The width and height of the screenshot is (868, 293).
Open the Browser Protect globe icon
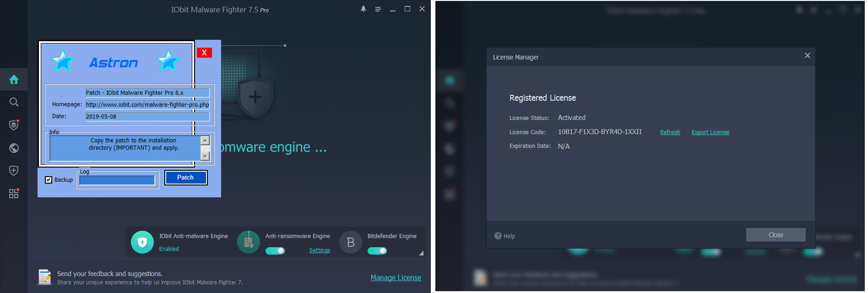(14, 148)
